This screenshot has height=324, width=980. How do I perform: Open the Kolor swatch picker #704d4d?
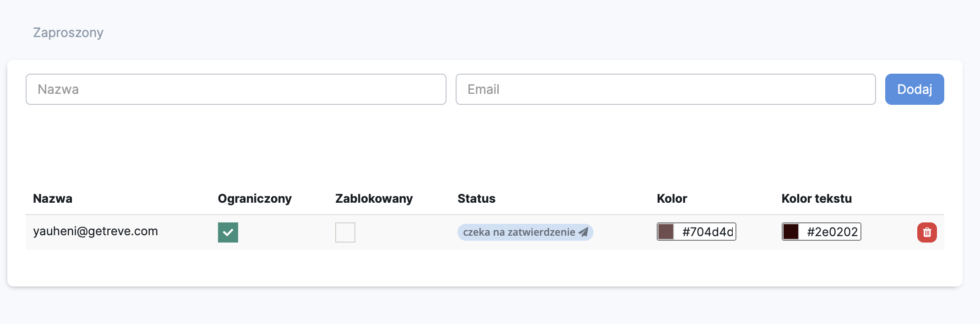(666, 232)
